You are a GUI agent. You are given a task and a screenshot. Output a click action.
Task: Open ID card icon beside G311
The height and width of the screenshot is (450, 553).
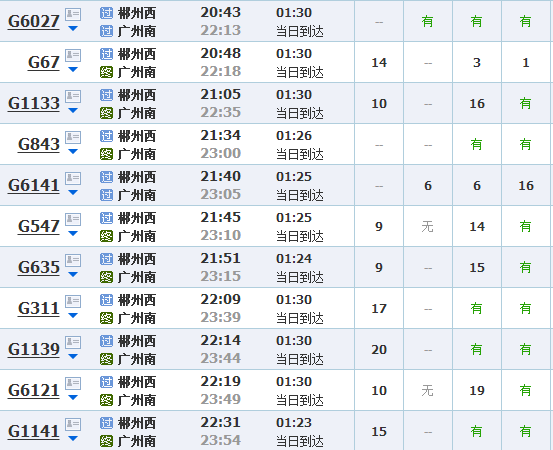tap(73, 301)
